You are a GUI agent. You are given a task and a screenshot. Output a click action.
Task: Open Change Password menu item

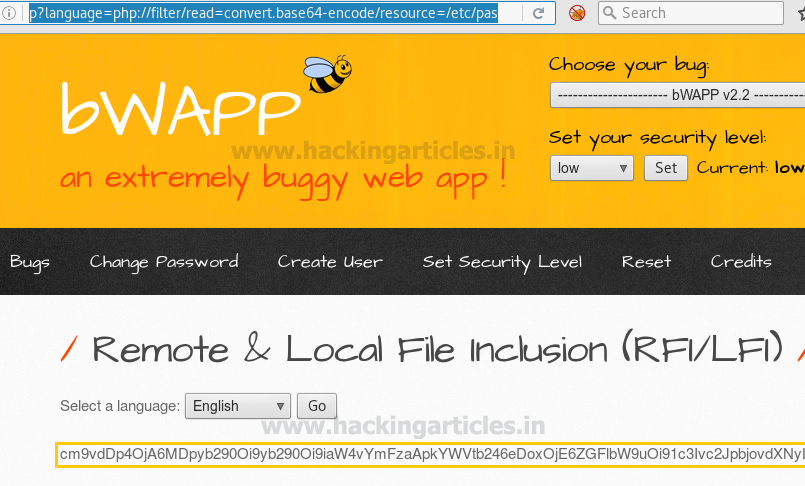coord(164,262)
